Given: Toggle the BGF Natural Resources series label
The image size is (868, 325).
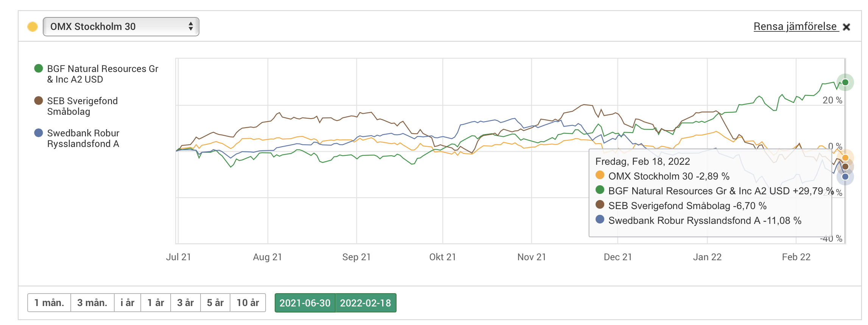Looking at the screenshot, I should coord(103,74).
